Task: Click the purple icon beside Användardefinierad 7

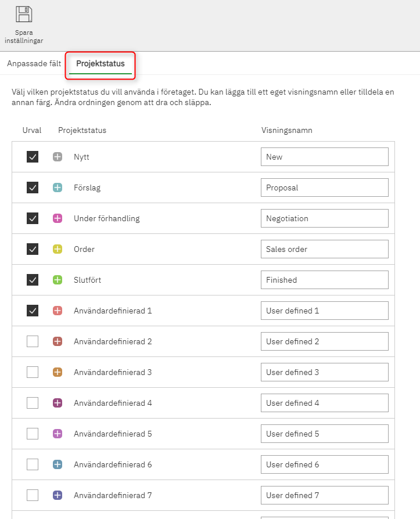Action: (x=58, y=495)
